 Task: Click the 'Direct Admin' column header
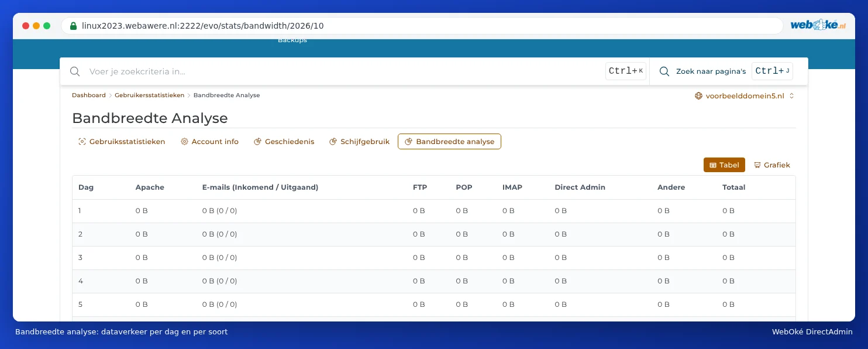(x=580, y=187)
